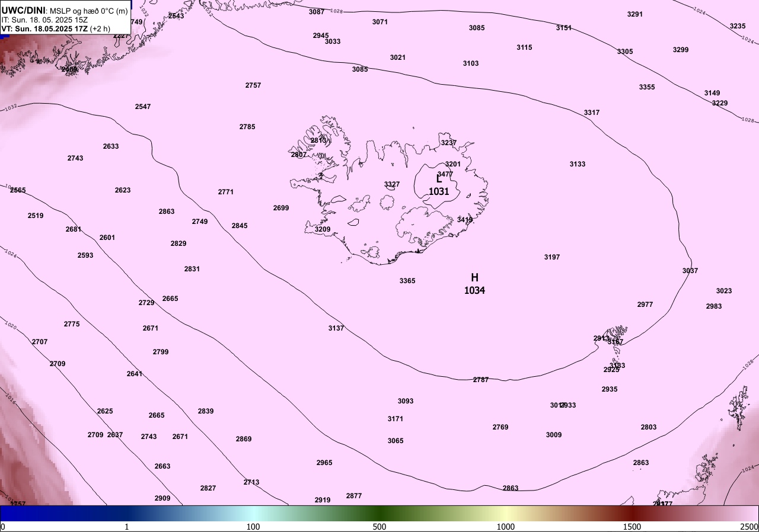Image resolution: width=759 pixels, height=532 pixels.
Task: Click the 3093 height value
Action: pos(406,401)
